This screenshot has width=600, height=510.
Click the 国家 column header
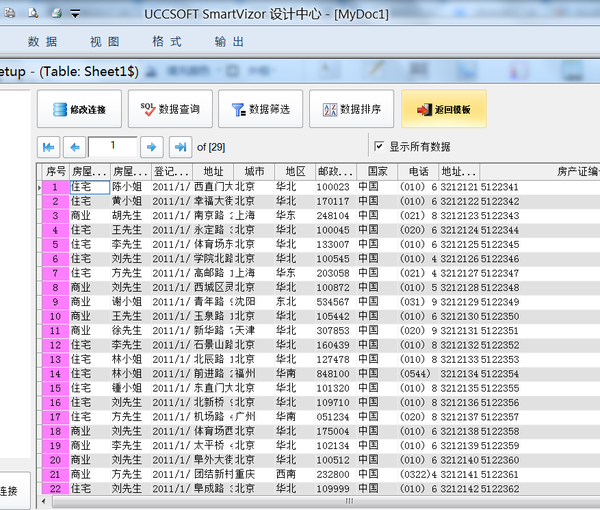coord(377,171)
